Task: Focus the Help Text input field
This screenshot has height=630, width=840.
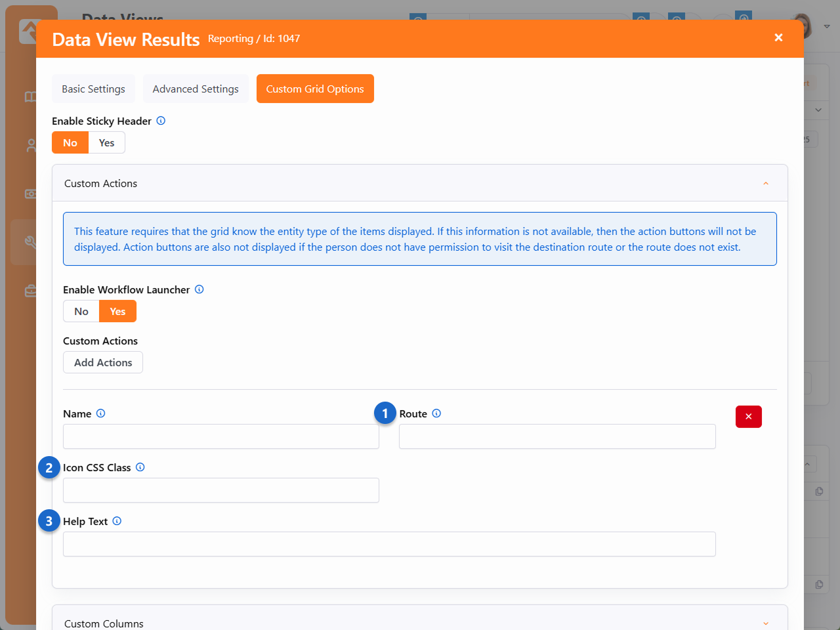Action: [389, 545]
